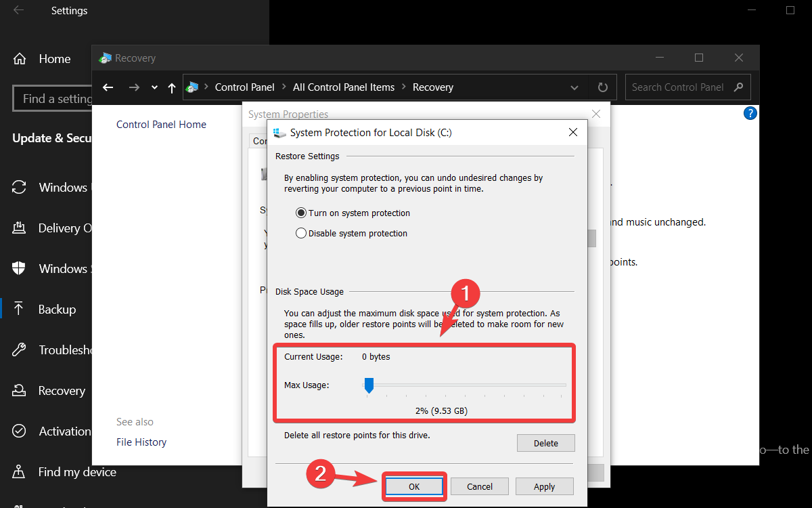Click the Home icon in Settings
Viewport: 812px width, 508px height.
[x=20, y=59]
